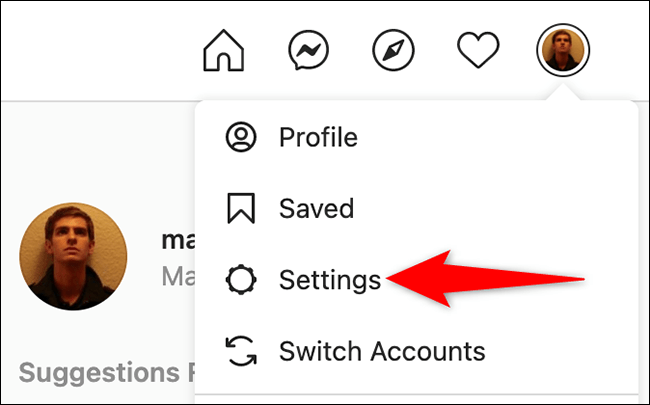Choose Settings from the dropdown menu
The width and height of the screenshot is (650, 405).
pos(416,280)
